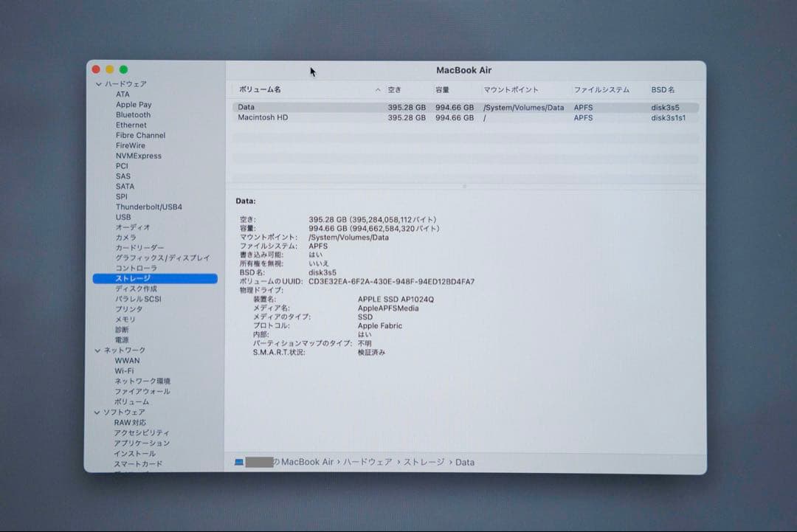Zoom window with green button
797x532 pixels.
pos(123,69)
